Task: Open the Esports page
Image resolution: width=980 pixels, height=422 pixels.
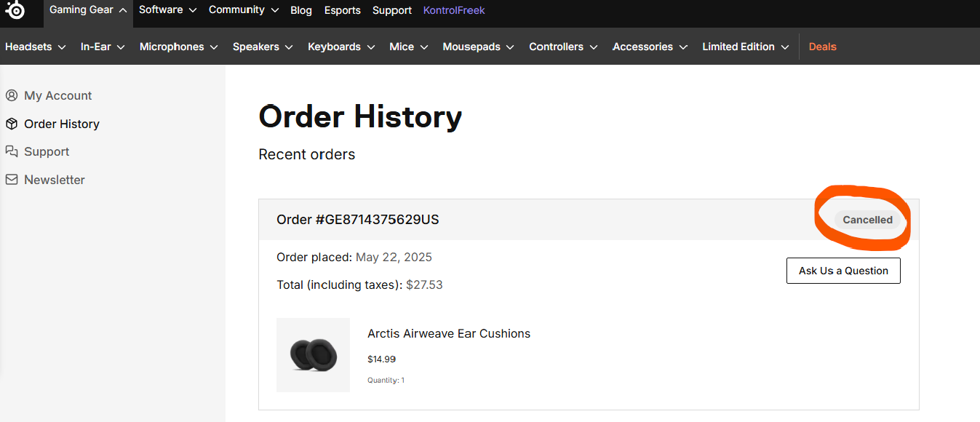Action: [x=342, y=9]
